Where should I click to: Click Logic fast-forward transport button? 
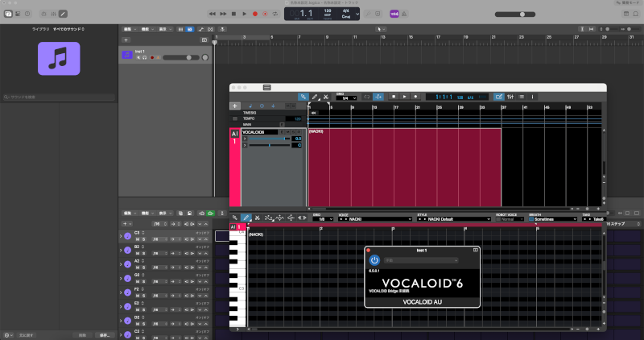[223, 14]
